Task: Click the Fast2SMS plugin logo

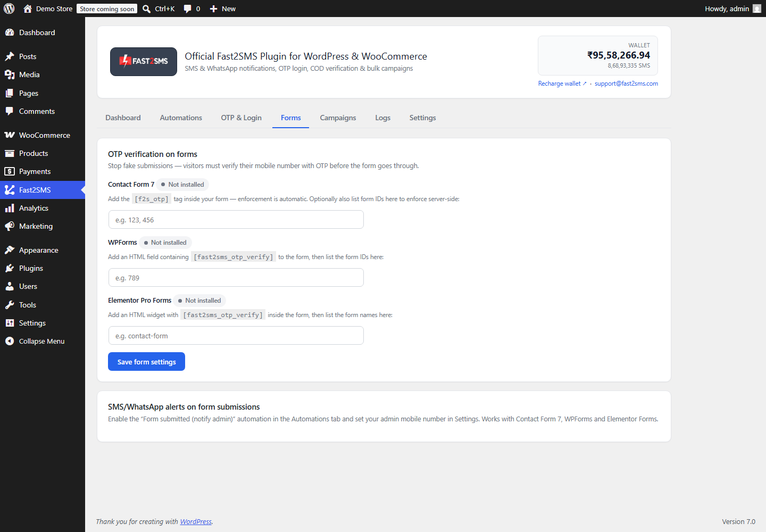Action: tap(144, 62)
